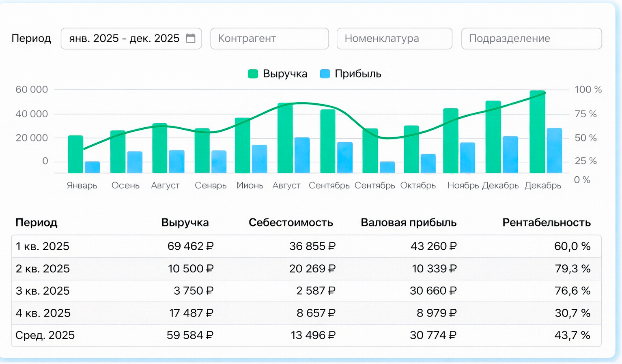Click the Выручка column header in the table
The image size is (622, 364).
click(x=185, y=223)
